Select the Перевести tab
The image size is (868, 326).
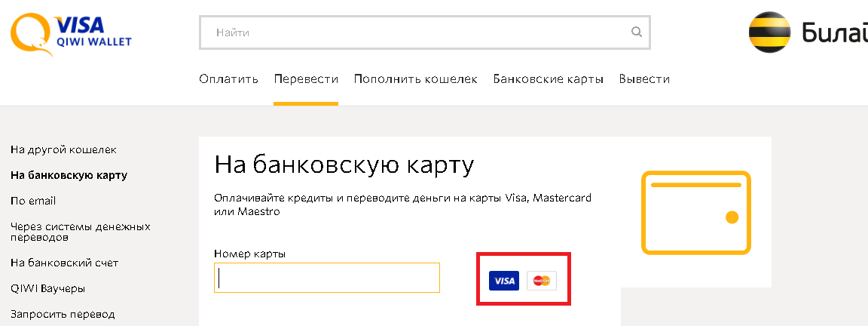[306, 79]
